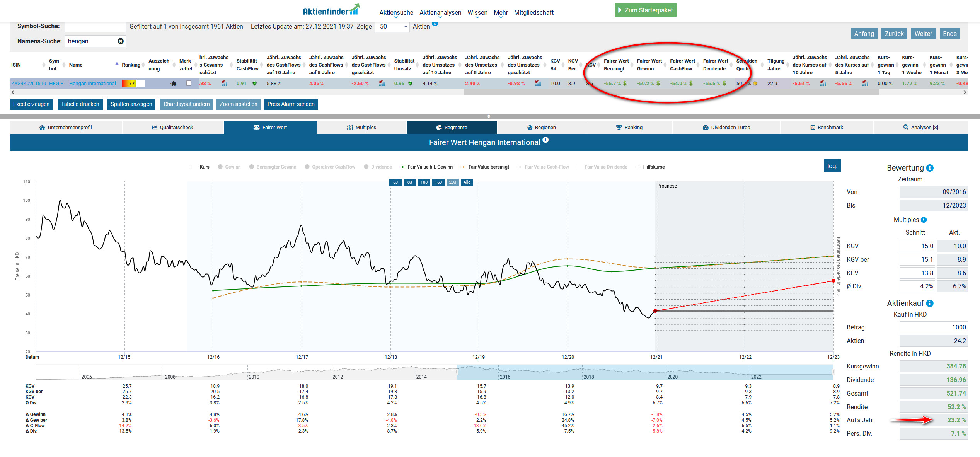Click Excel erzeugen button
Viewport: 980px width, 457px height.
(x=31, y=104)
